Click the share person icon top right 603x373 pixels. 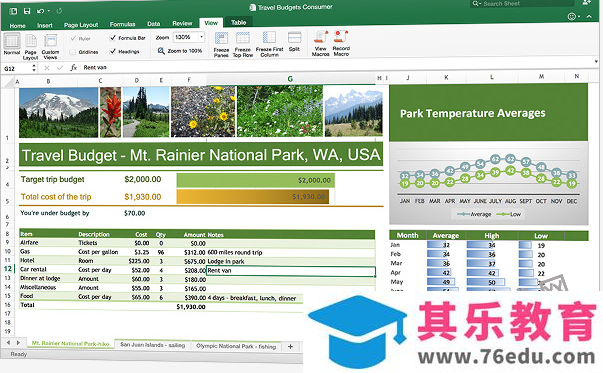586,3
